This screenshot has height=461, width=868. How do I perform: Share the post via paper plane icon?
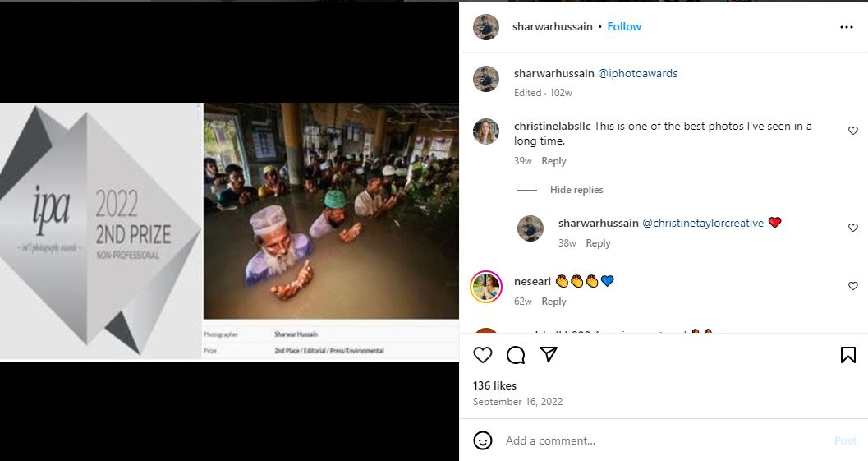click(549, 355)
